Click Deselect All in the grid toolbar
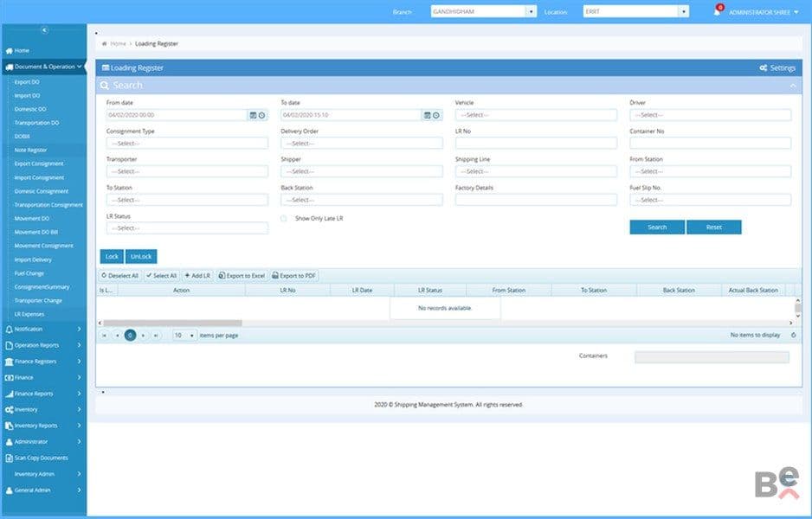812x519 pixels. click(120, 276)
